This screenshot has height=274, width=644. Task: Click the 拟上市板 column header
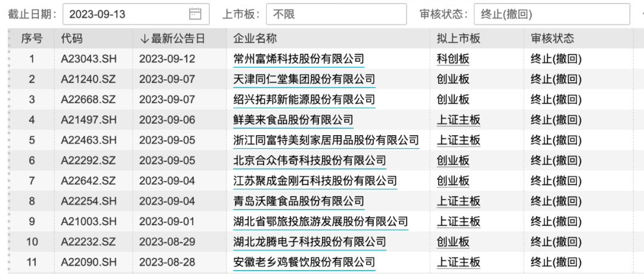coord(459,39)
